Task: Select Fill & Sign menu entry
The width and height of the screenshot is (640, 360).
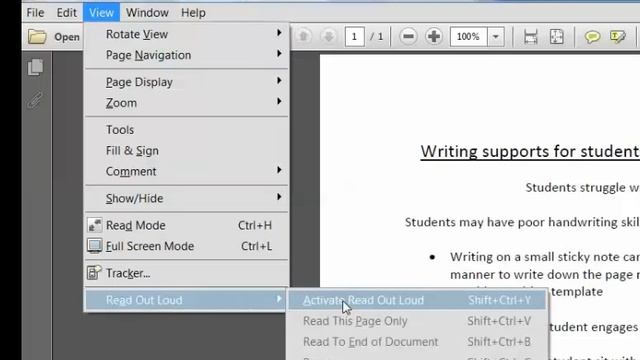Action: point(132,151)
